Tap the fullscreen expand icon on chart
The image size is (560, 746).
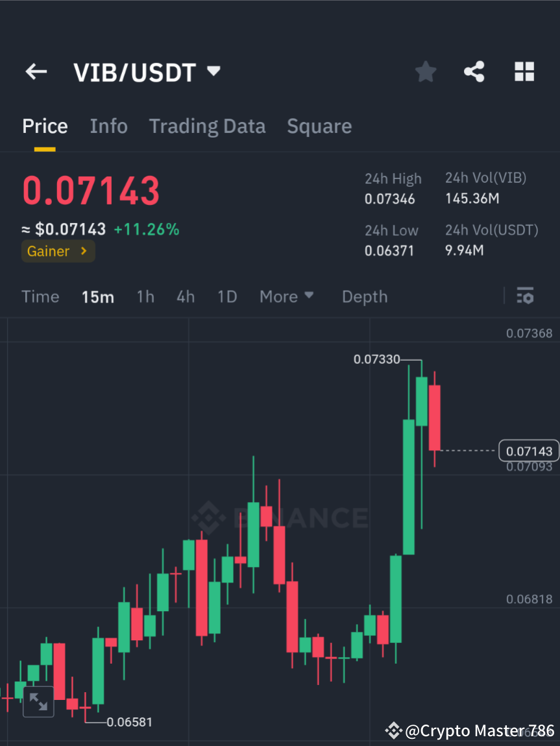(38, 701)
